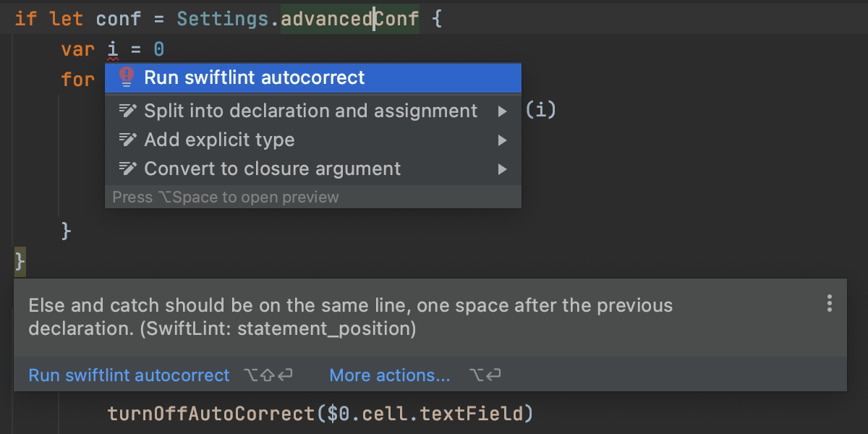Choose Split into declaration and assignment

311,111
